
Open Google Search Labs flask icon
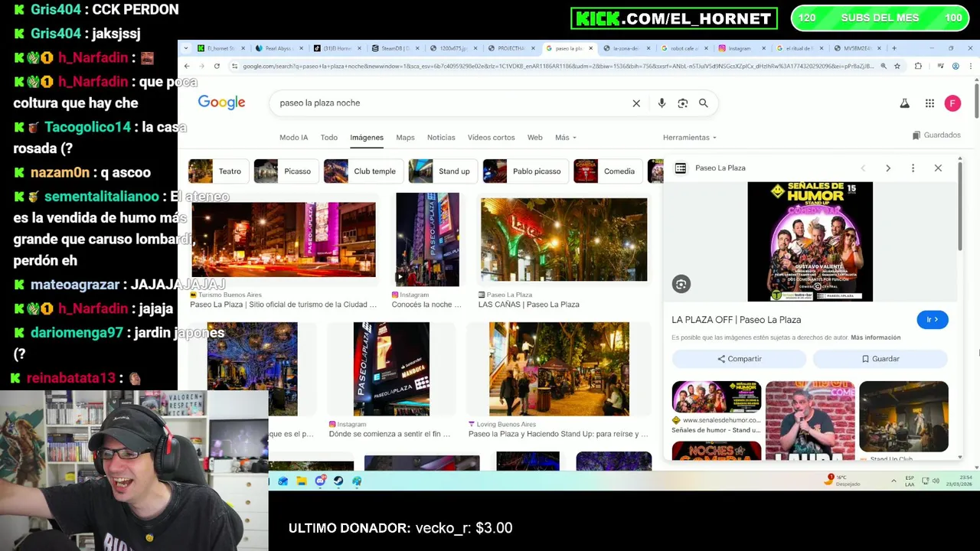(x=904, y=103)
